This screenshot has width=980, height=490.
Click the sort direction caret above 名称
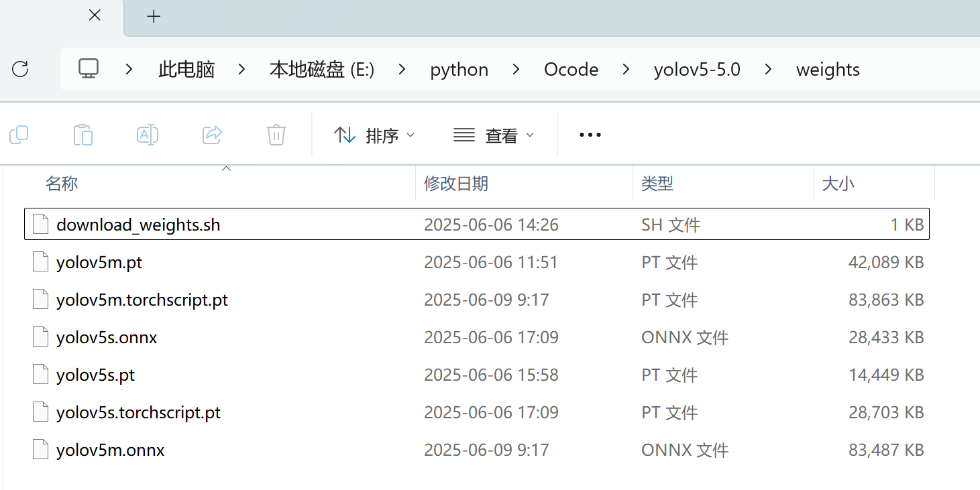click(226, 170)
